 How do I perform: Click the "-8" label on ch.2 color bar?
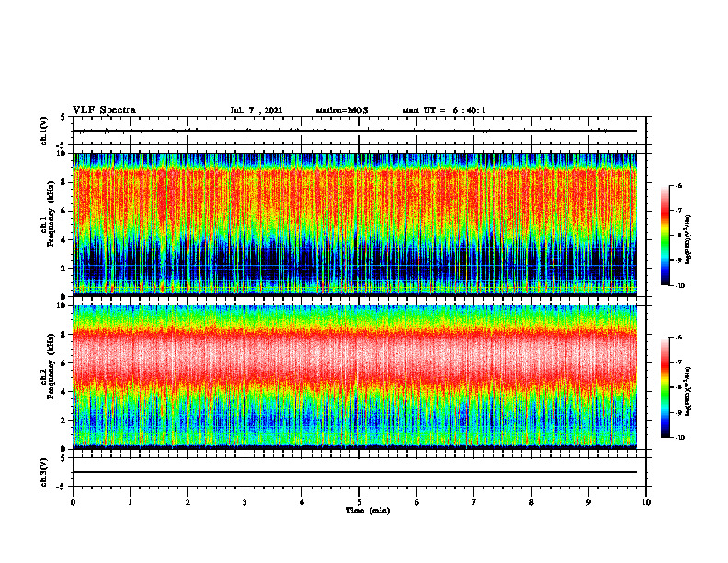pos(678,387)
